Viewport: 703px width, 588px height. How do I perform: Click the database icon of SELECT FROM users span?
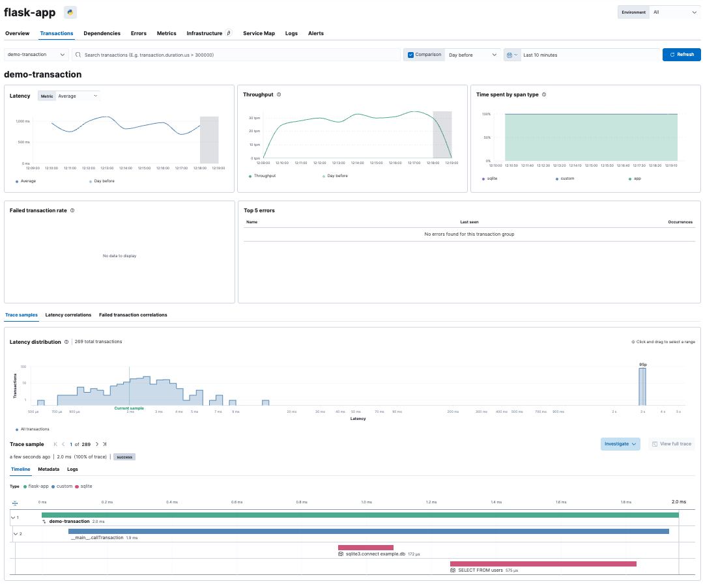pos(453,570)
